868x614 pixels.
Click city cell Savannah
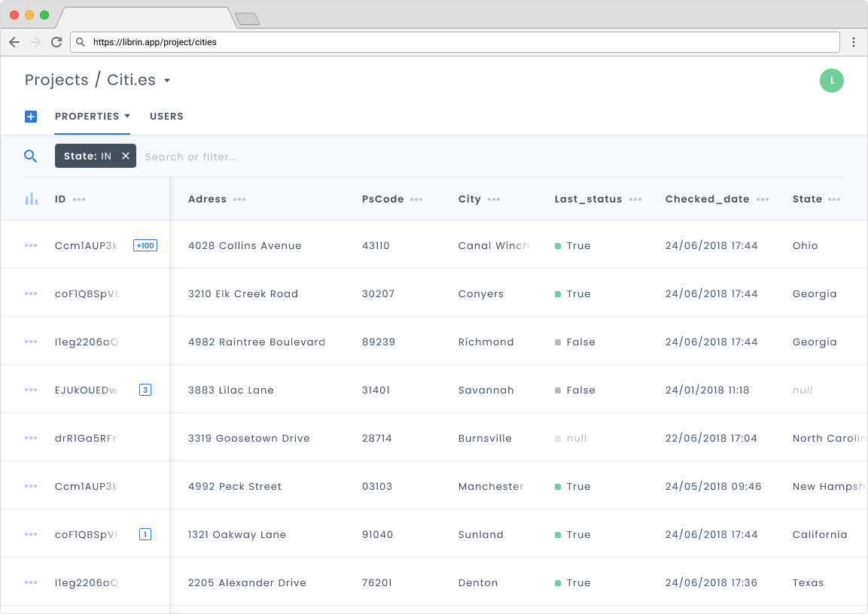click(486, 390)
